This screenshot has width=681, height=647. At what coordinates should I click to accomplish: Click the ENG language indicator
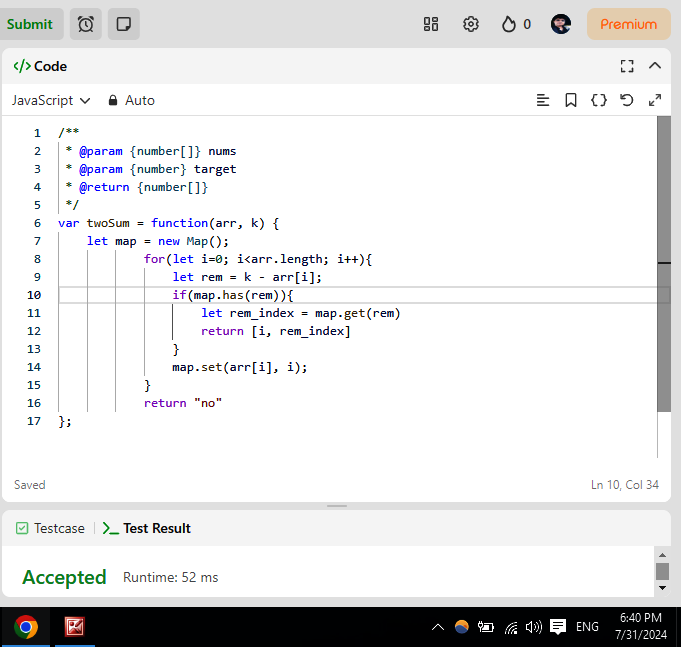pos(587,627)
